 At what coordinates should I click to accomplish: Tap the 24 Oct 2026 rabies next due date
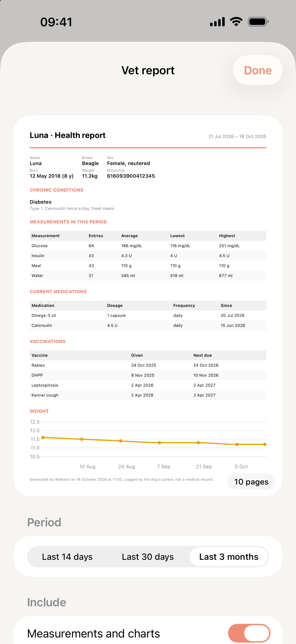tap(206, 365)
